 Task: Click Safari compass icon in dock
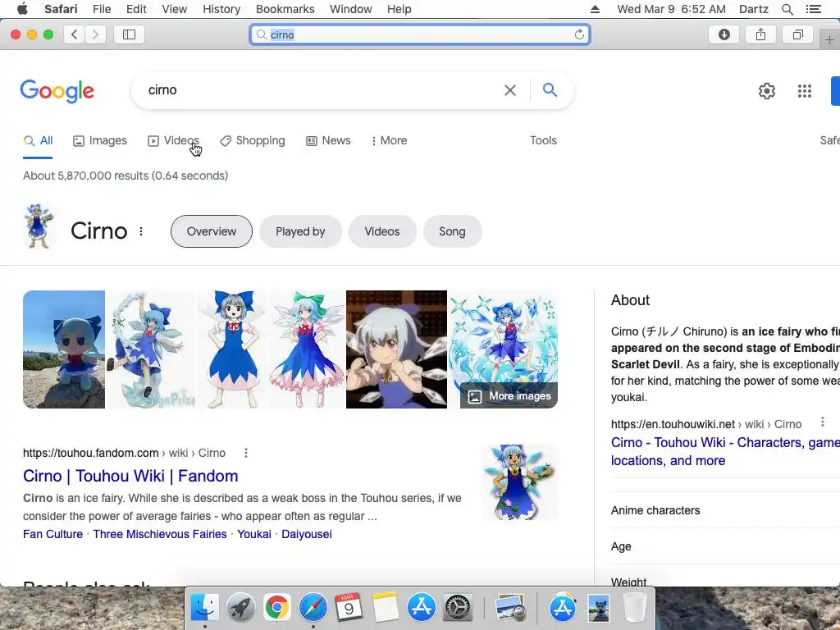(313, 608)
